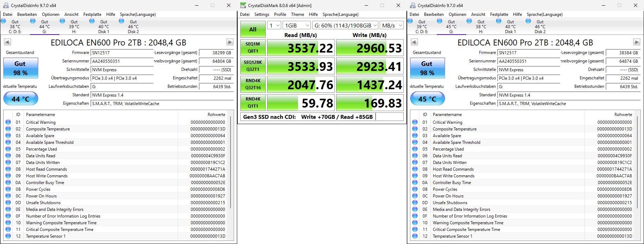The image size is (644, 244).
Task: Click Available Spare status dot in left window
Action: tap(8, 135)
